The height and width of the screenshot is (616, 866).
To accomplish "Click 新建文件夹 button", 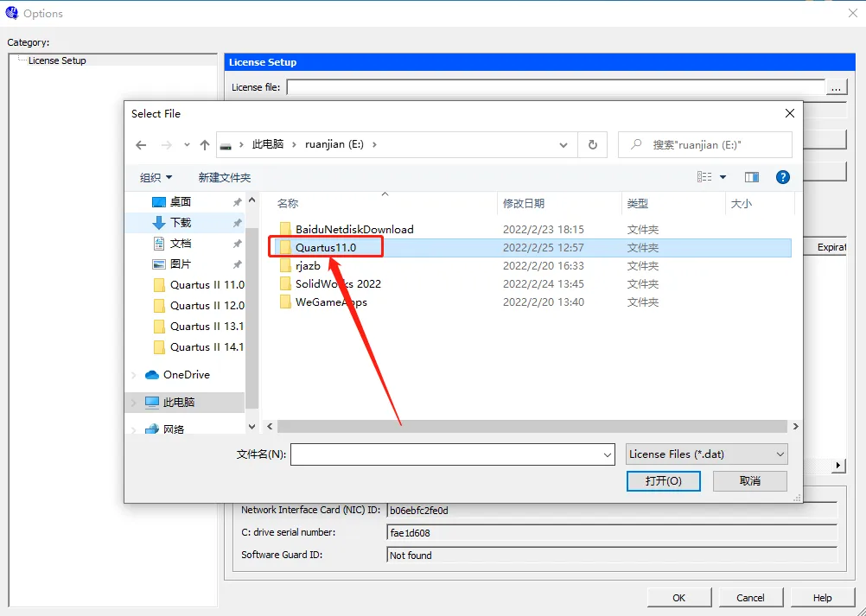I will click(x=224, y=177).
